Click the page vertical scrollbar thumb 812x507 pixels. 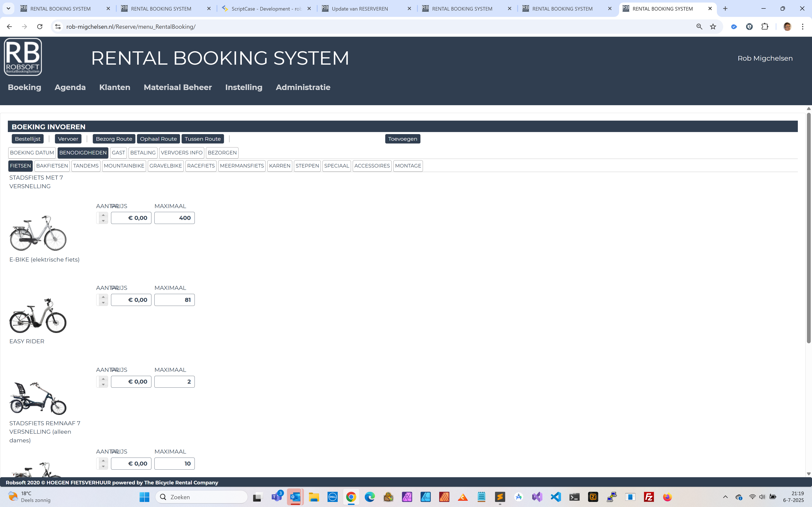pos(809,228)
